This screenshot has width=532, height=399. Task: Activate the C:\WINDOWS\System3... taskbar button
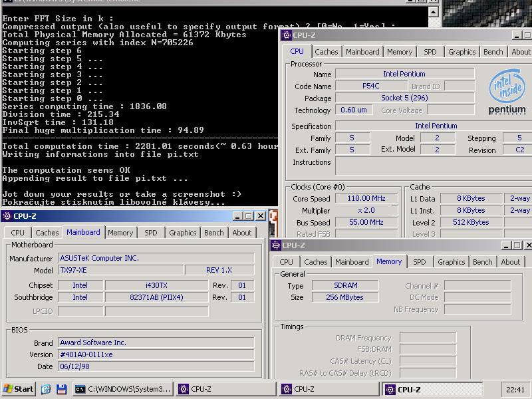123,389
